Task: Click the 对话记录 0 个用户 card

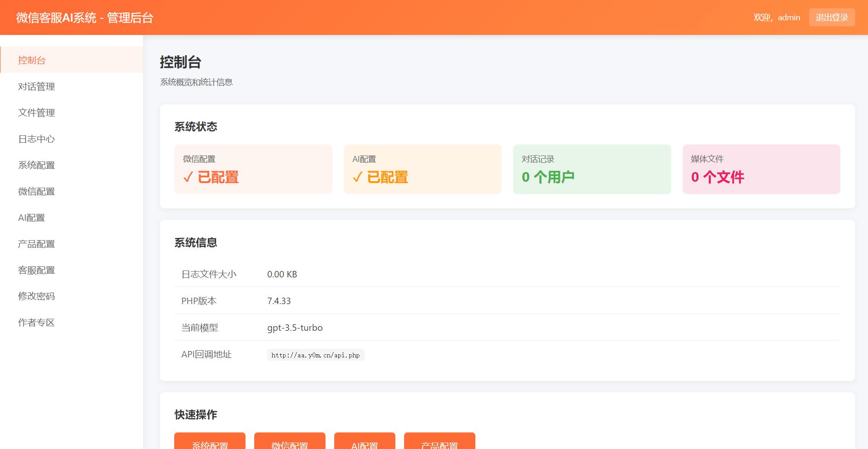Action: pyautogui.click(x=591, y=169)
